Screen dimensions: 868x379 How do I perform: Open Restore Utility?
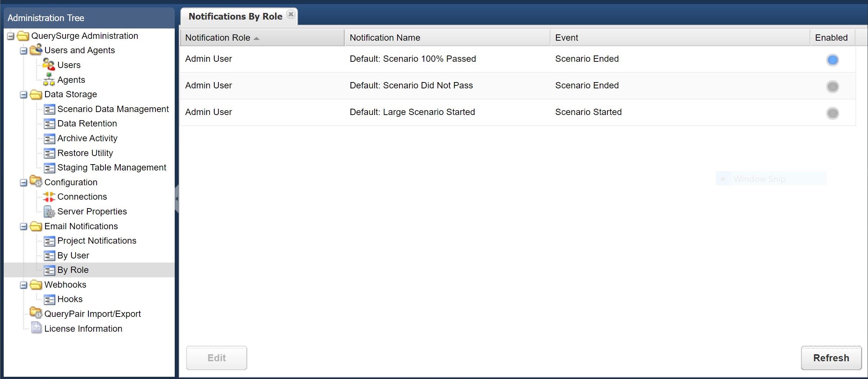pos(85,153)
